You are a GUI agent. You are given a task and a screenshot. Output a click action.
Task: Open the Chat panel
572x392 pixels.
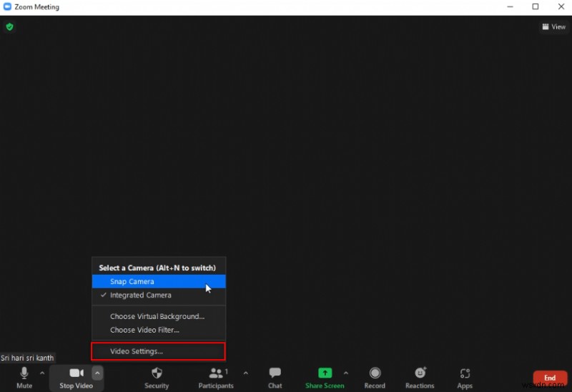[x=275, y=378]
